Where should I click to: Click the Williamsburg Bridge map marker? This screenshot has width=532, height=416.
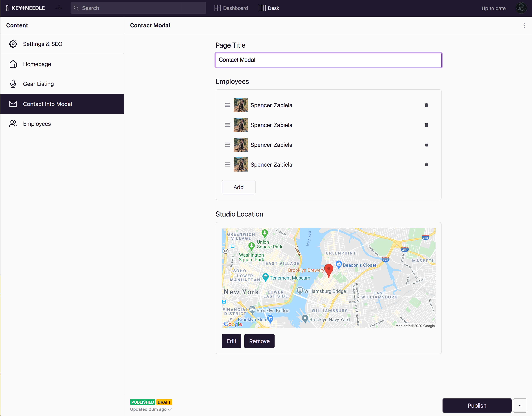(300, 291)
